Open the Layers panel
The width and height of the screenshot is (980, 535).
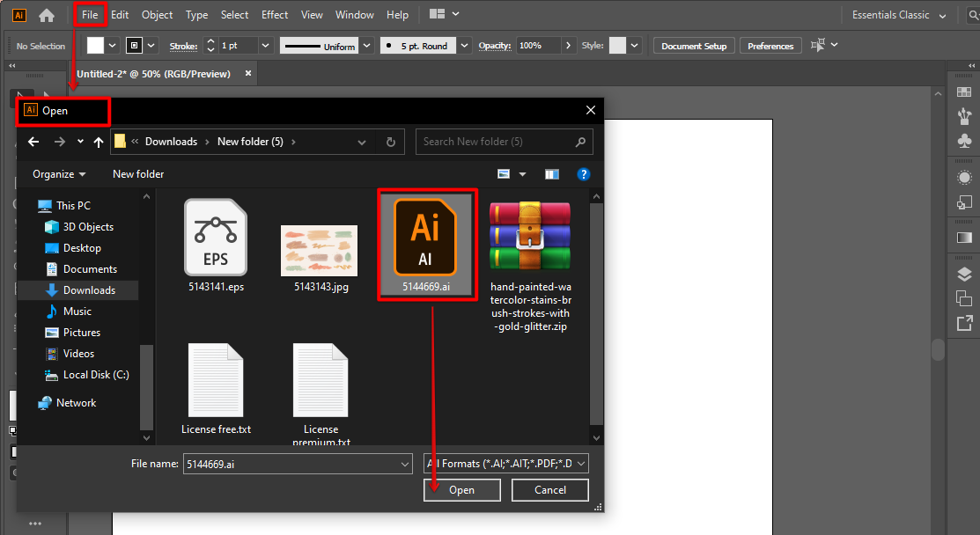click(964, 274)
